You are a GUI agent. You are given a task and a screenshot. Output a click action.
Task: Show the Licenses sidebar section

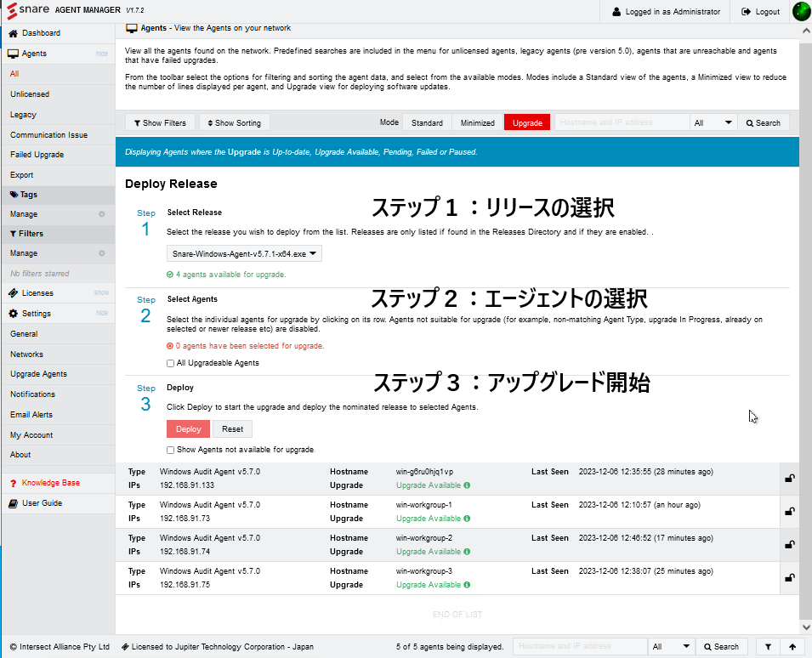click(101, 293)
